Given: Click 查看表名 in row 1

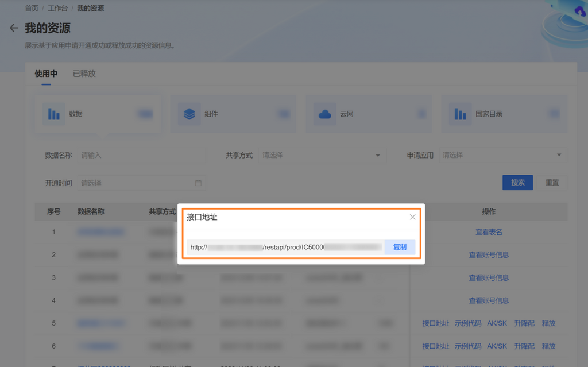Looking at the screenshot, I should (489, 232).
